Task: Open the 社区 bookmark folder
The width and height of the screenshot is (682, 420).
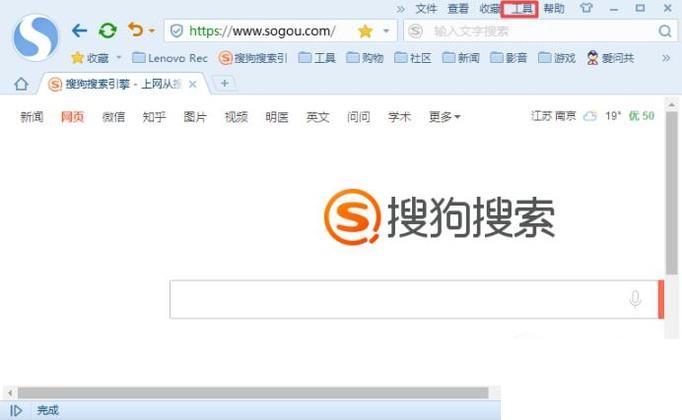Action: point(413,58)
